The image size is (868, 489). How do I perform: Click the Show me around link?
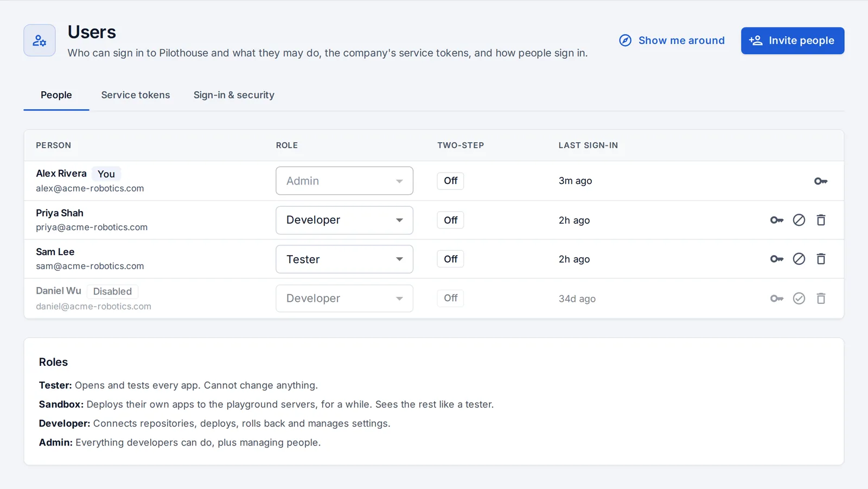(x=672, y=41)
